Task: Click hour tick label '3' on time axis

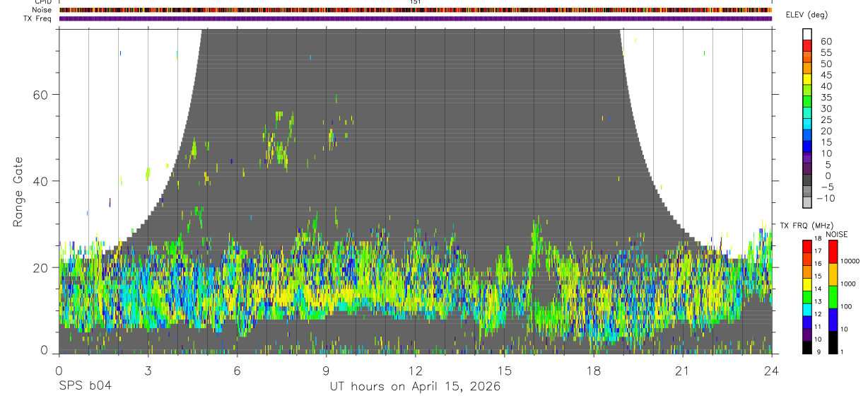Action: (148, 371)
